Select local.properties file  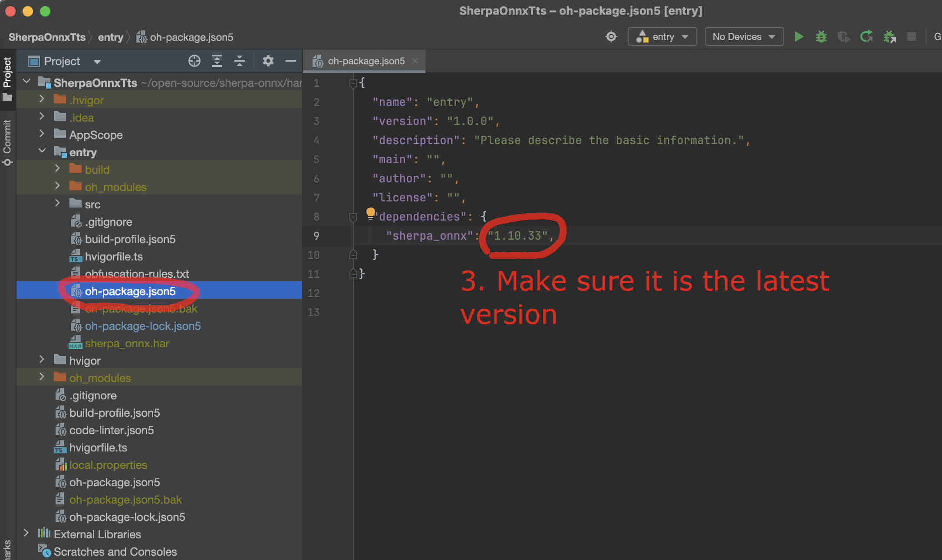click(108, 465)
